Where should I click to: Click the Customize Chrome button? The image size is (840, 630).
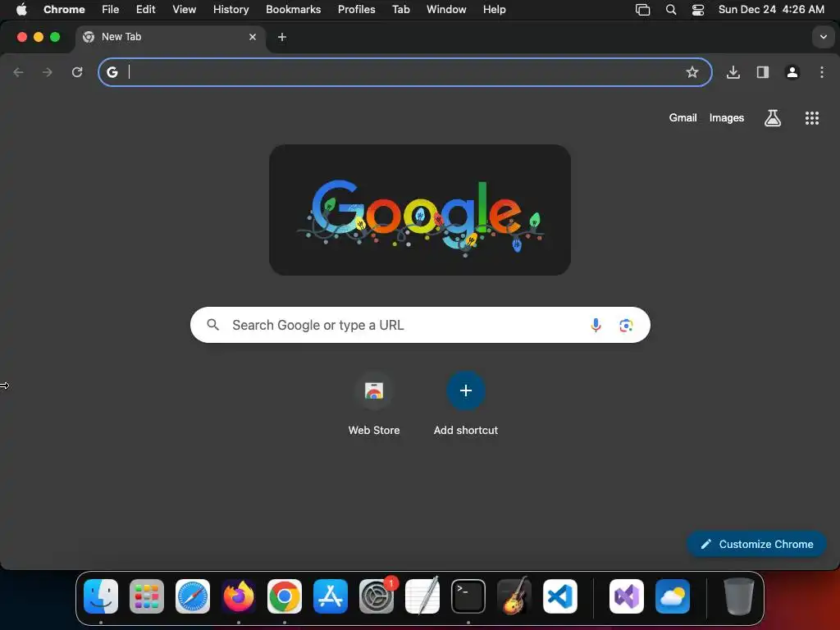756,545
